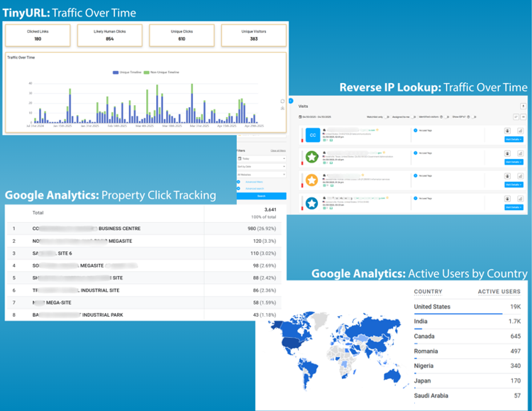Screen dimensions: 532x411
Task: Expand Visit Details on the green star row
Action: click(514, 162)
